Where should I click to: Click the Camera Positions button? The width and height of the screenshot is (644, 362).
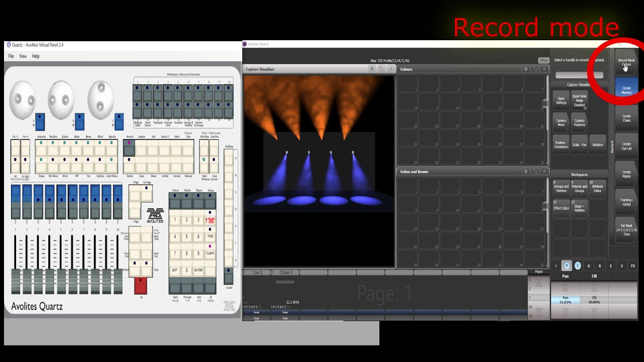[580, 123]
